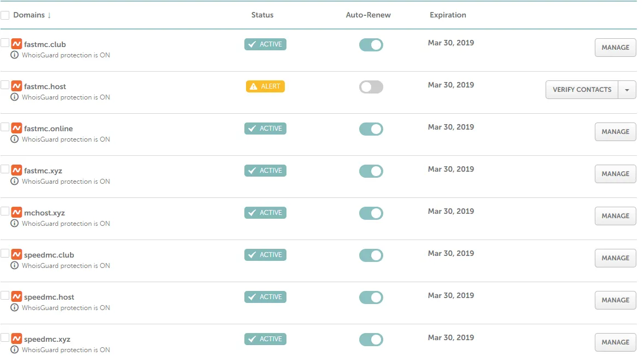Click the Status column header

click(x=262, y=15)
